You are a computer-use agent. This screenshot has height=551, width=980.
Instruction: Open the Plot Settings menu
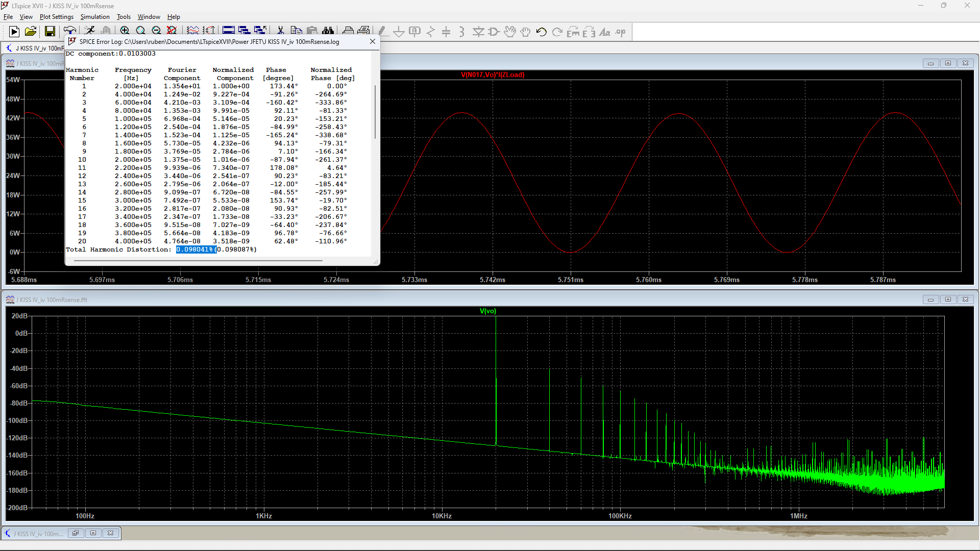(x=57, y=17)
